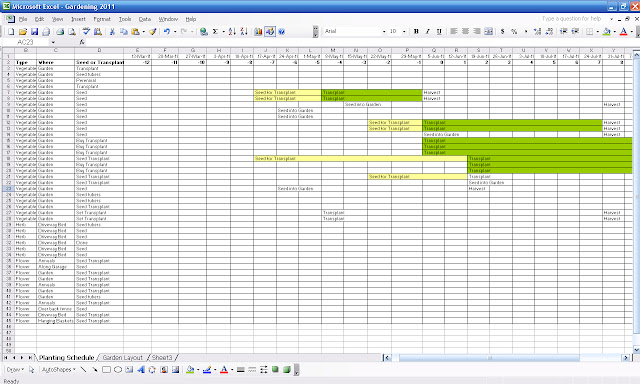This screenshot has width=640, height=384.
Task: Click the Cut scissors icon
Action: [x=112, y=31]
